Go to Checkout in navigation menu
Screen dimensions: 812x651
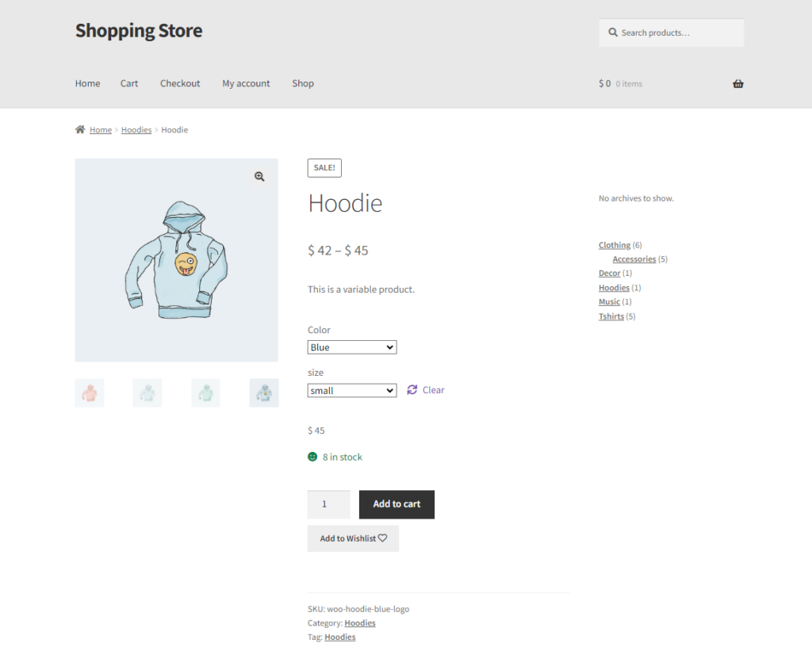coord(180,83)
